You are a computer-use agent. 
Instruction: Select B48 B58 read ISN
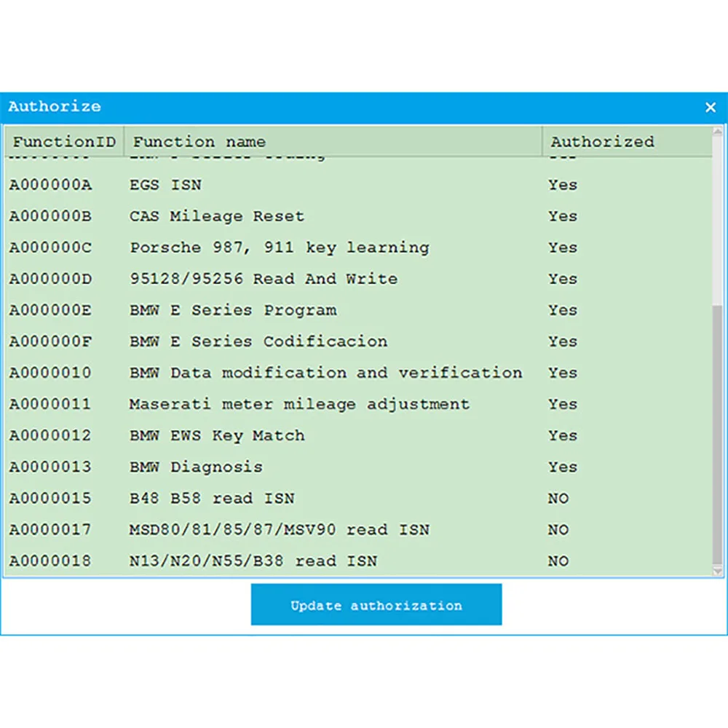[212, 498]
